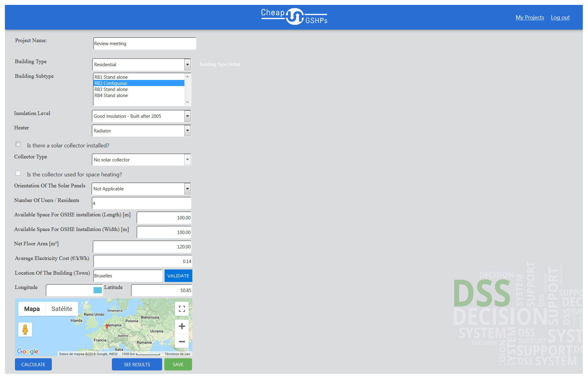Enable the solar collector installed checkbox

click(18, 144)
